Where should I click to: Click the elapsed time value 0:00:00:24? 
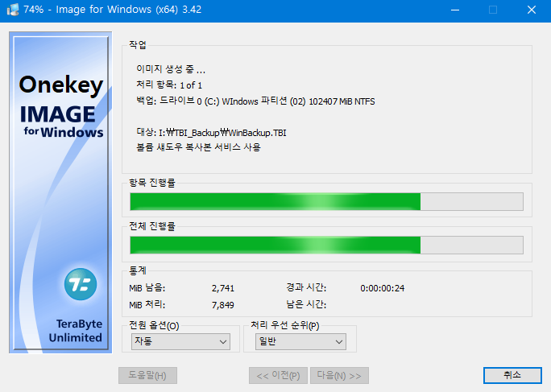(x=383, y=288)
